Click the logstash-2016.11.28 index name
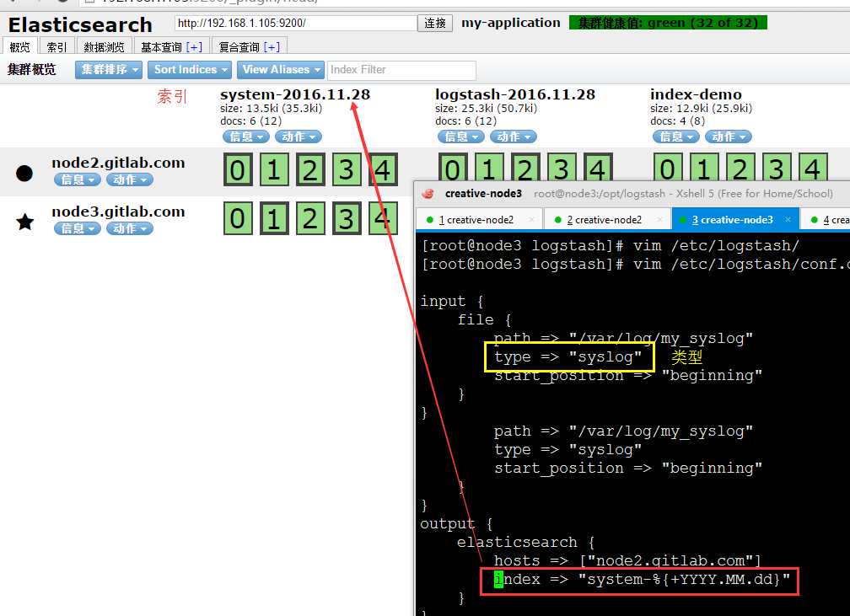The image size is (850, 616). point(515,94)
